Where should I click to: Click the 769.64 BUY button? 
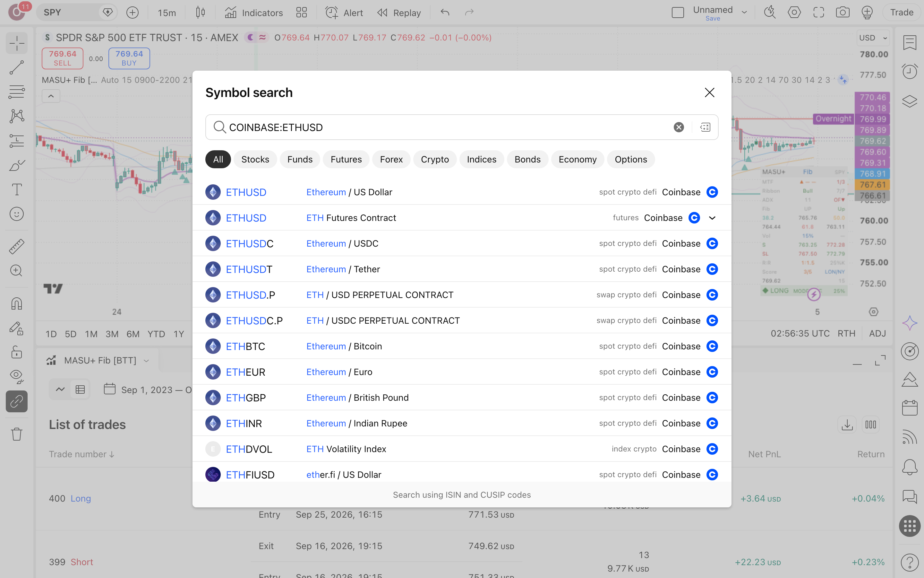[x=129, y=58]
